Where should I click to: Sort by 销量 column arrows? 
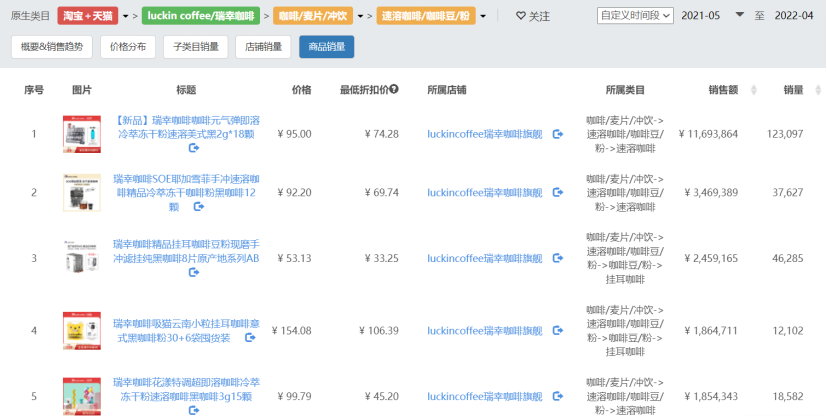818,90
